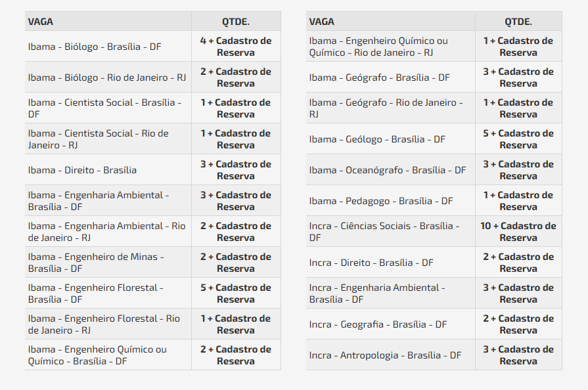Viewport: 588px width, 390px height.
Task: Click the '10 + Cadastro de Reserva' quantity
Action: [x=518, y=232]
